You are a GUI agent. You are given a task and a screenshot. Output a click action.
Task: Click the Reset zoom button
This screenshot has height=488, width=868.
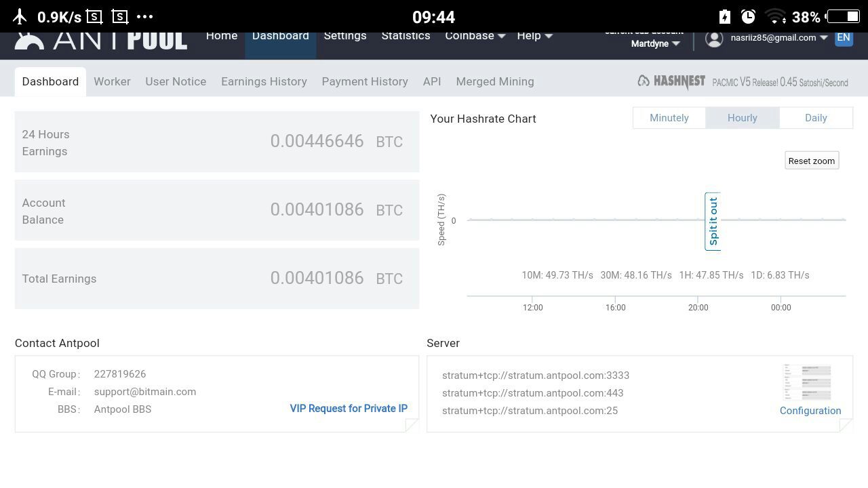click(812, 161)
